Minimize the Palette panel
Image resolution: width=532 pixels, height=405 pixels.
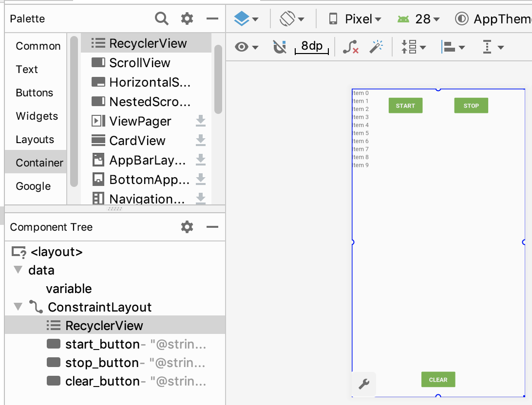point(212,19)
